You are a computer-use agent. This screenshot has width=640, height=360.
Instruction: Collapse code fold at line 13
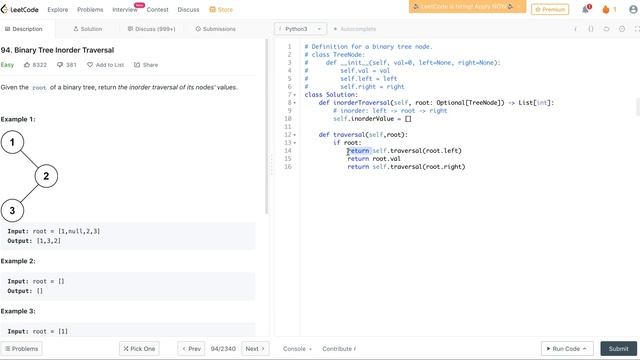point(295,143)
